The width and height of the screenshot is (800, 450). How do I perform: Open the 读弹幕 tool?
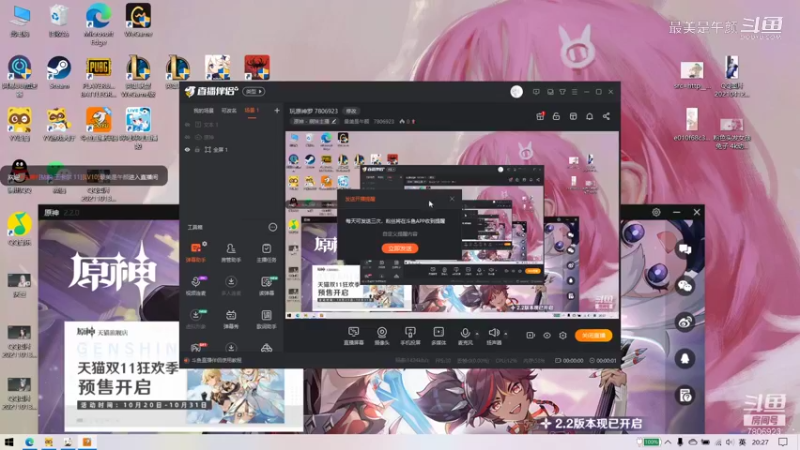tap(266, 286)
